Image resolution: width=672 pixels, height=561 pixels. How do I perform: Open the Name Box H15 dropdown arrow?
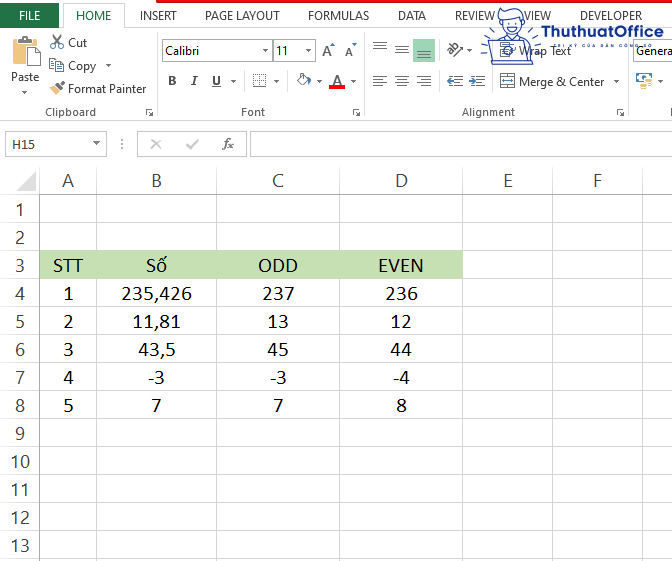tap(96, 143)
